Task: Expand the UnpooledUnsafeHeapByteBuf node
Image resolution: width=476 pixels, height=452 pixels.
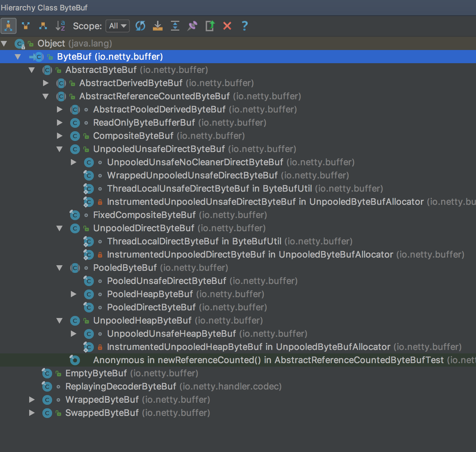Action: [73, 334]
